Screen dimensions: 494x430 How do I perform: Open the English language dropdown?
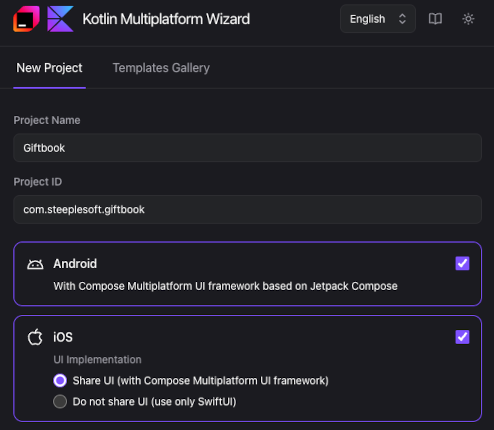pyautogui.click(x=378, y=19)
